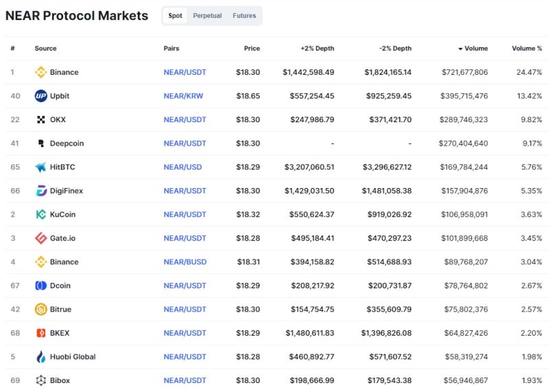Image resolution: width=549 pixels, height=392 pixels.
Task: Click the Binance logo in NEAR/USDT row
Action: click(x=40, y=72)
